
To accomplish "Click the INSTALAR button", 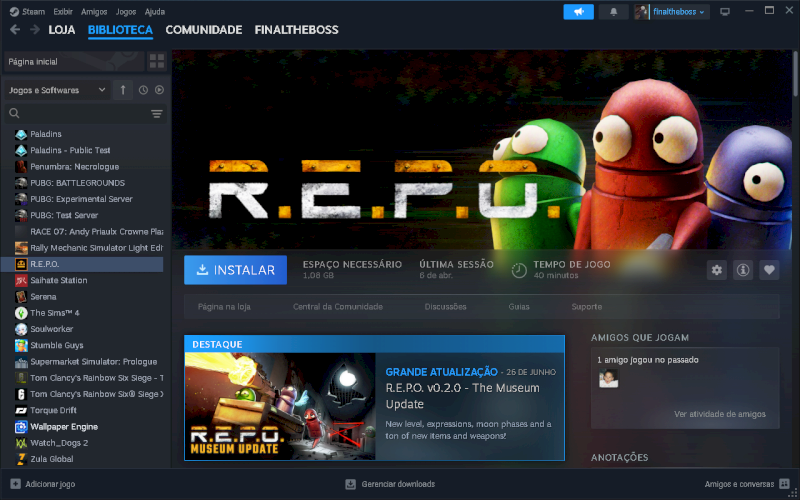I will click(235, 270).
